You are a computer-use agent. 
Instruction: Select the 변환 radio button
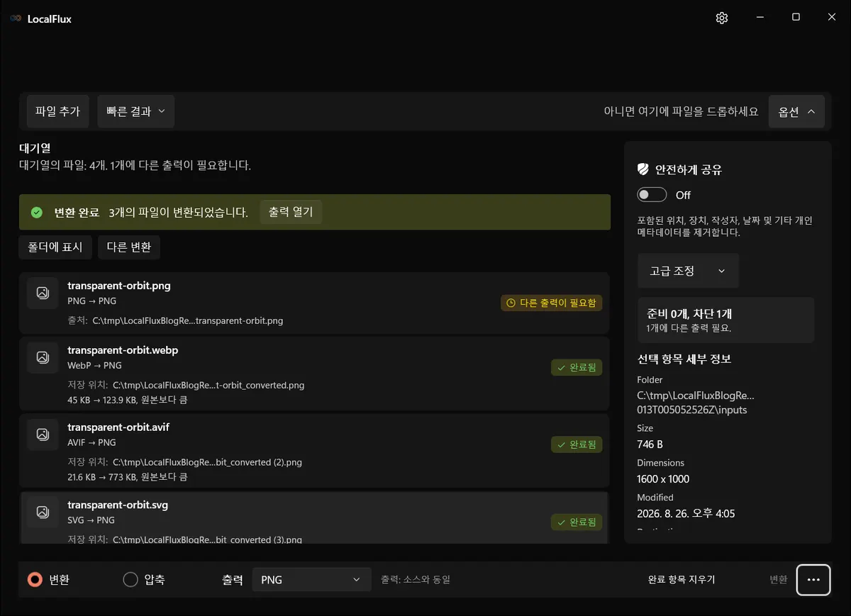35,580
